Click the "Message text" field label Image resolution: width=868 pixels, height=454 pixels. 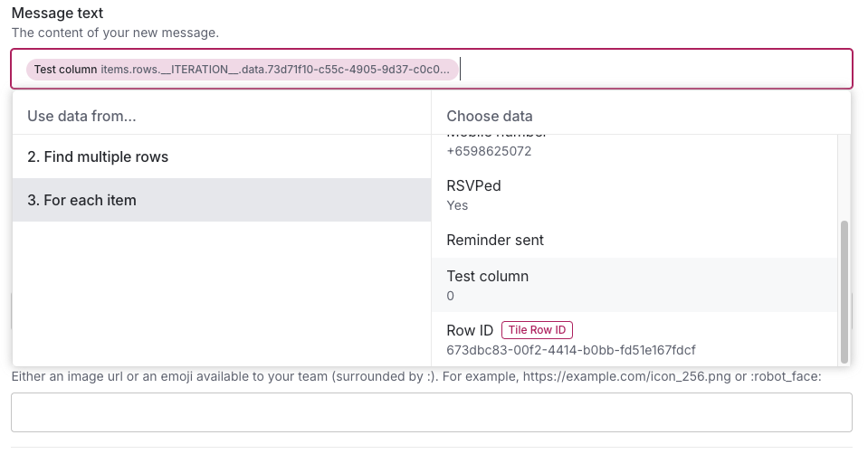pyautogui.click(x=57, y=14)
